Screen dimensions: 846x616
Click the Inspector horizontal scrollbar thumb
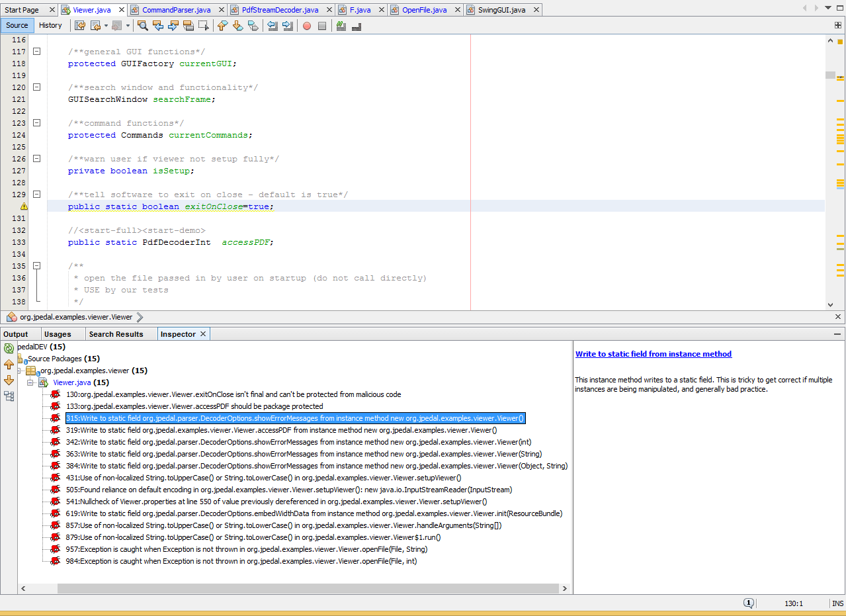308,588
